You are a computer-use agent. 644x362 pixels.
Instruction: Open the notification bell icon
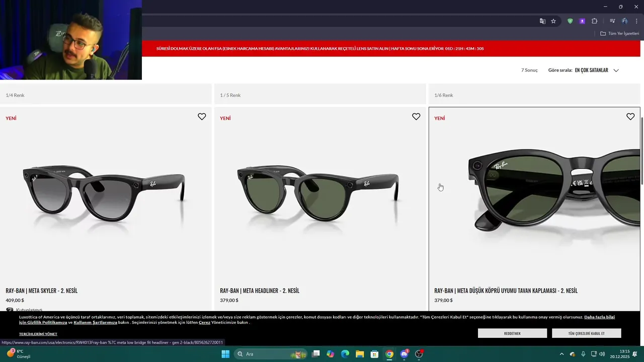pyautogui.click(x=635, y=354)
